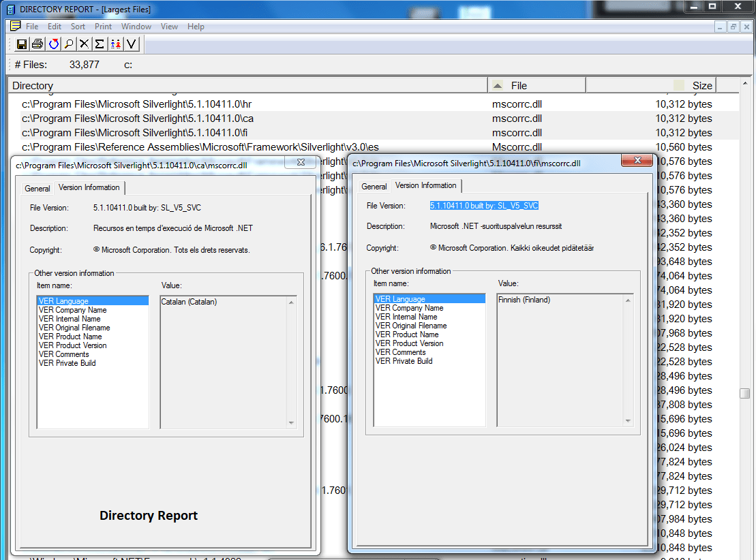Viewport: 756px width, 560px height.
Task: Open the File menu
Action: click(32, 27)
